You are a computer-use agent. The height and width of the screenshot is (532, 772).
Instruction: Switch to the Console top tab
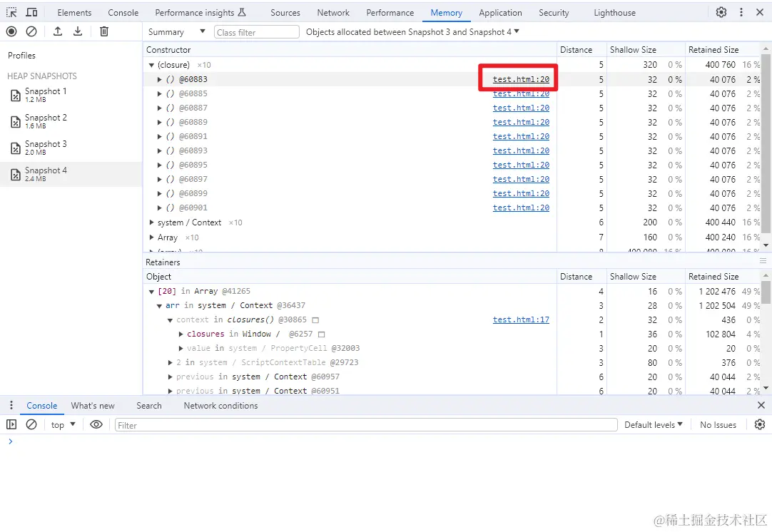point(123,13)
